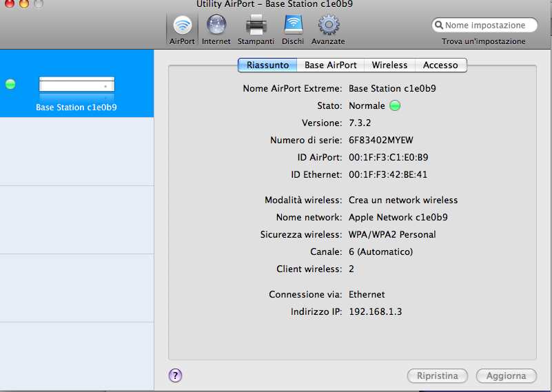Image resolution: width=552 pixels, height=392 pixels.
Task: Click the green status dot in sidebar
Action: pos(10,84)
